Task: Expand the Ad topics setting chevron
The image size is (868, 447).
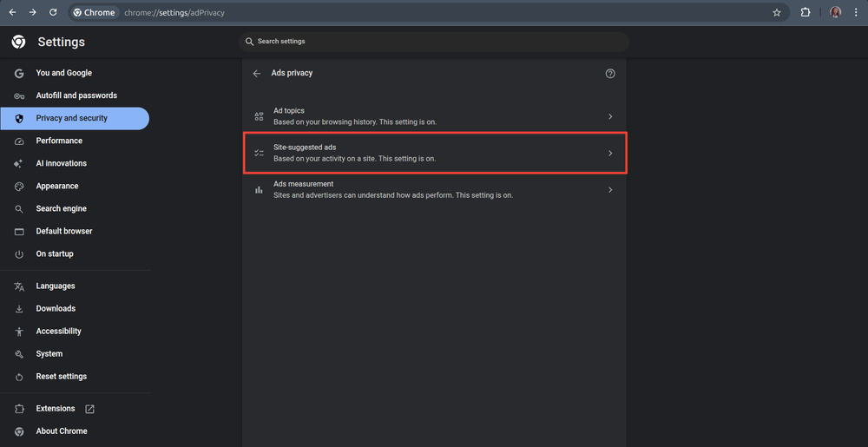Action: click(610, 116)
